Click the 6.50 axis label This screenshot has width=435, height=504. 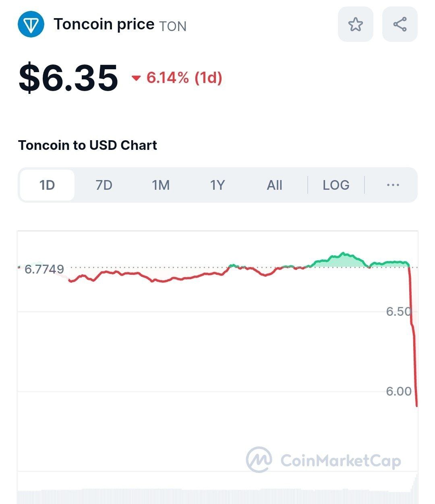click(x=398, y=311)
